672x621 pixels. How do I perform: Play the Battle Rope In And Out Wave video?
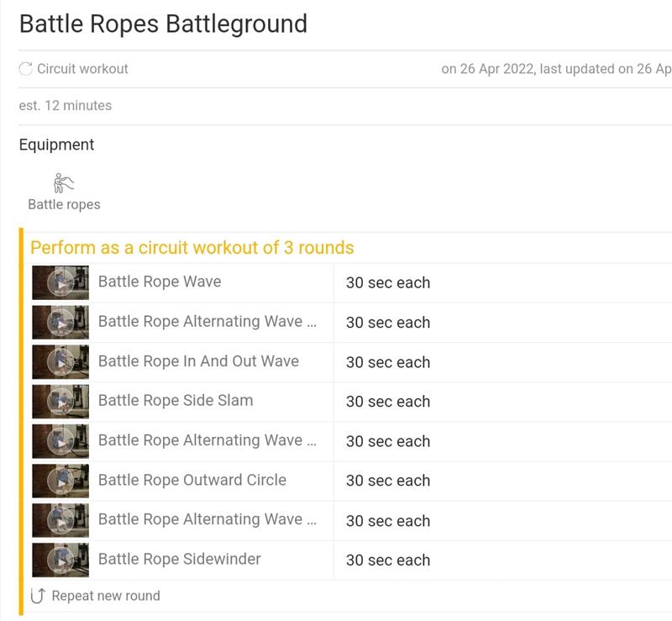[60, 362]
